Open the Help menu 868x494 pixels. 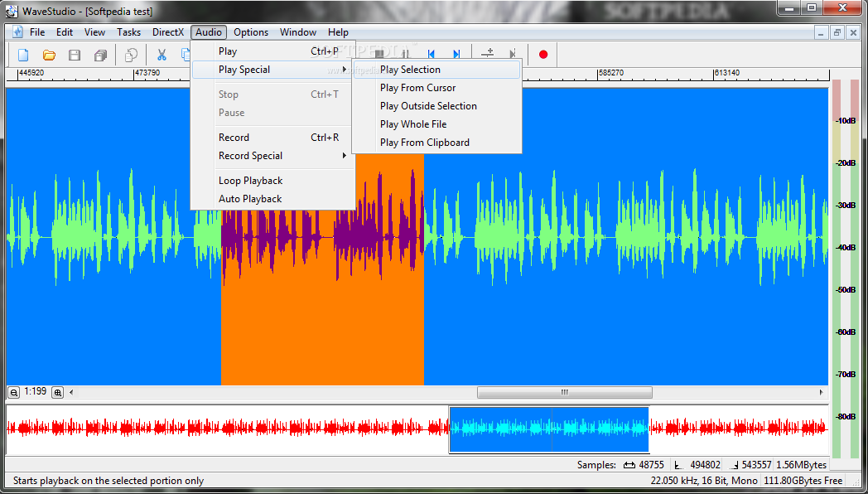(x=338, y=32)
